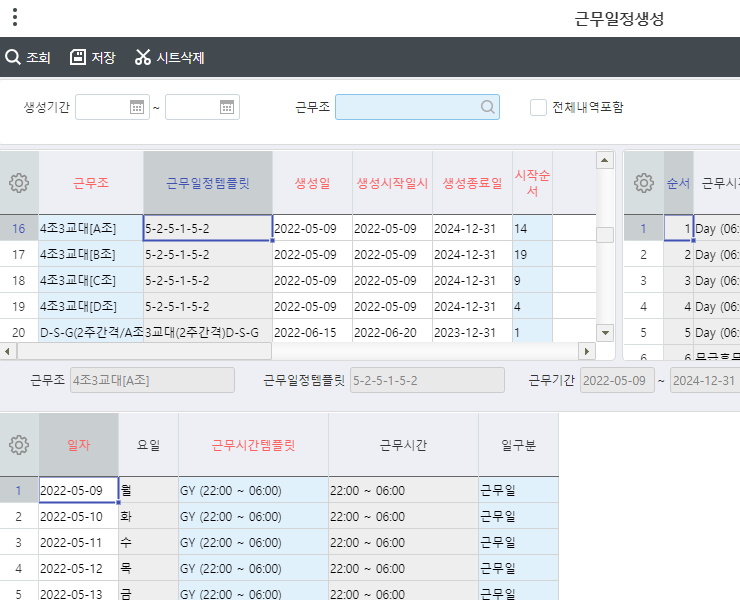Click the 시트삭제 scissors button
The image size is (740, 600).
(x=169, y=57)
